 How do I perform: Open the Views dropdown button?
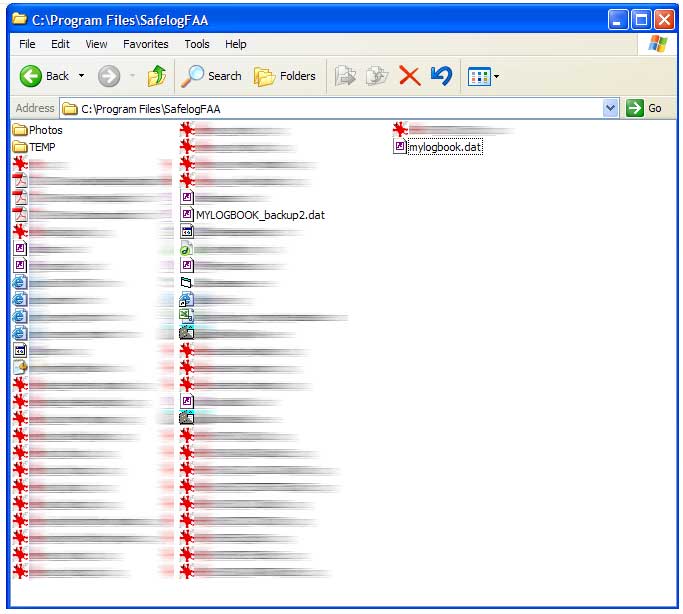483,77
